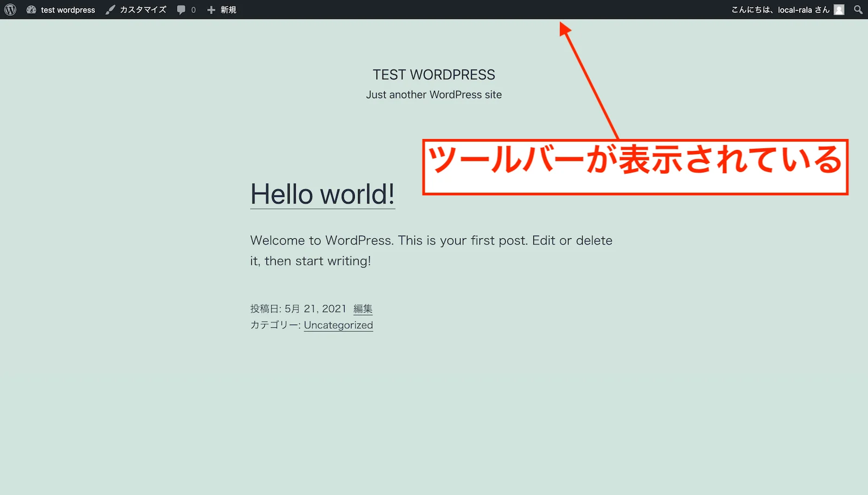Open the Uncategorized category link
The image size is (868, 495).
pos(339,325)
